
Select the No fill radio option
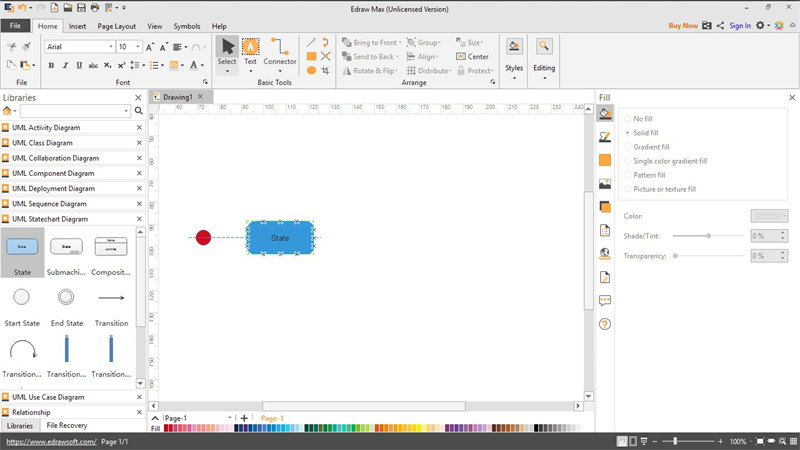pos(627,118)
